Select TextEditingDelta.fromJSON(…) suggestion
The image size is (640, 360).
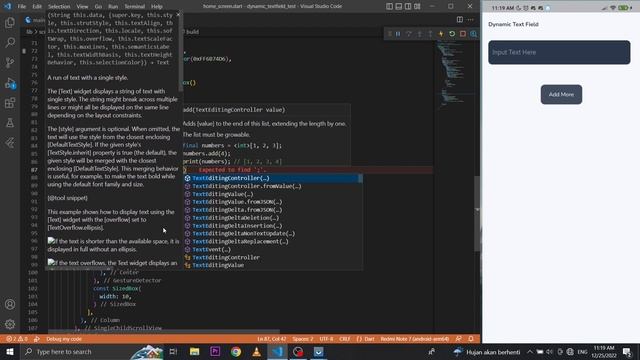coord(272,210)
